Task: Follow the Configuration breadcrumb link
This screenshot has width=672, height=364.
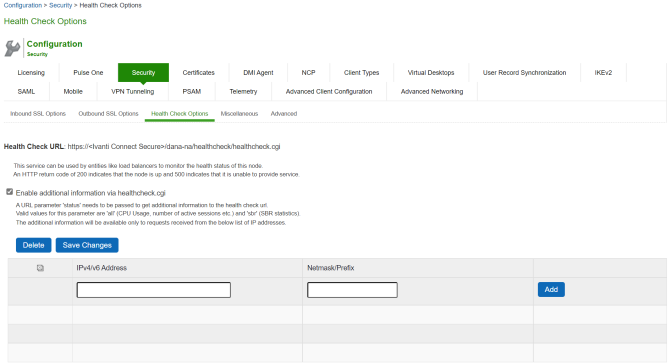Action: click(x=23, y=5)
